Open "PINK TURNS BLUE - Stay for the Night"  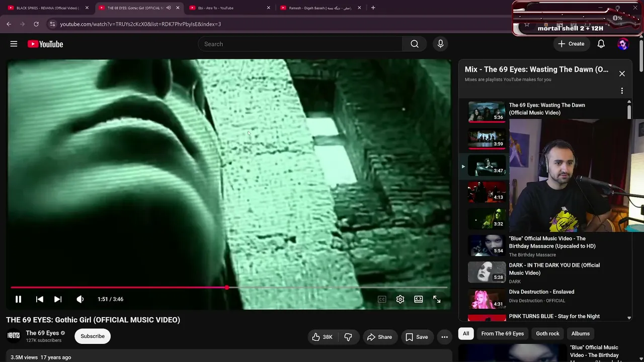(x=554, y=316)
